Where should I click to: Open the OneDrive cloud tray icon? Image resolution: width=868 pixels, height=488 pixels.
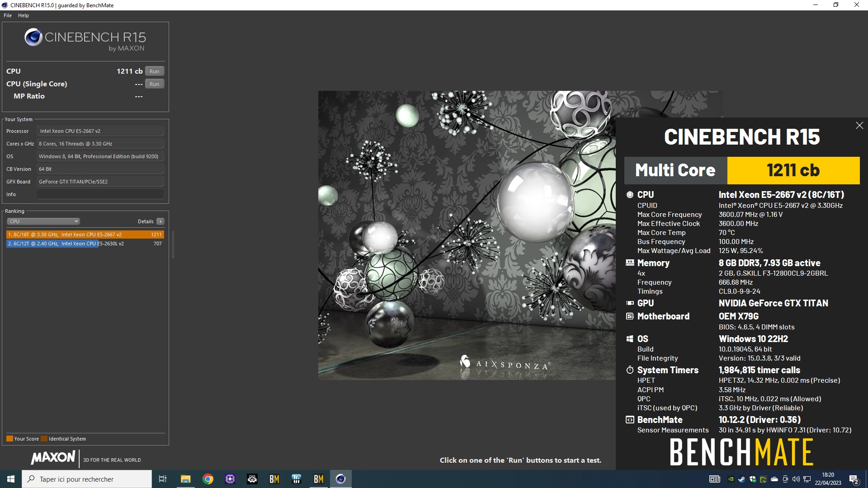(774, 479)
